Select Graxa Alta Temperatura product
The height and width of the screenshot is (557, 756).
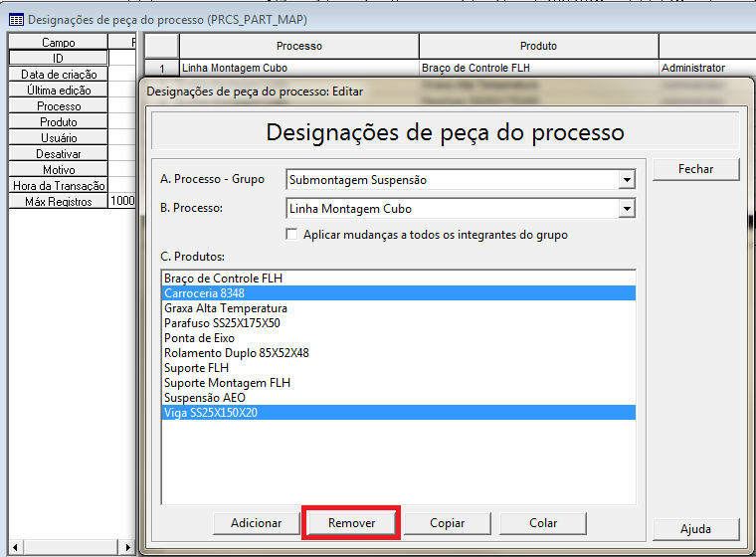click(399, 308)
